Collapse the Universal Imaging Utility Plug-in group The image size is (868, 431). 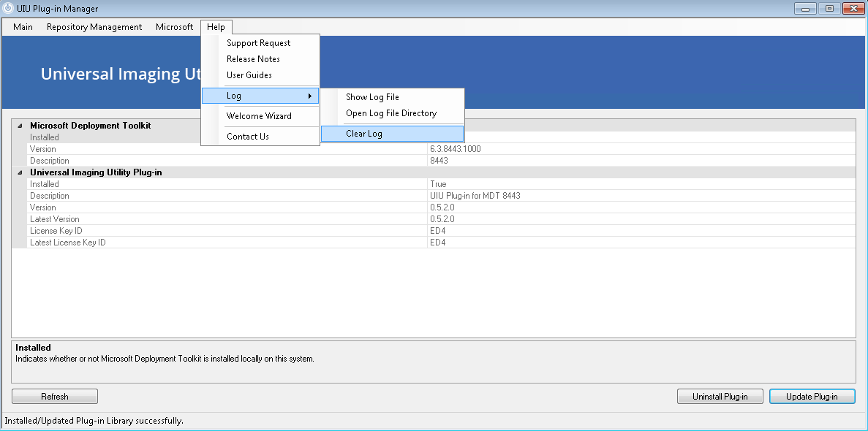(x=19, y=172)
